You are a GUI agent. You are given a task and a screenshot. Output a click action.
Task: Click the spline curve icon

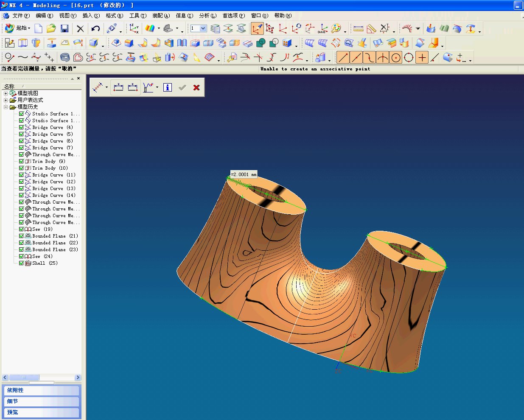pos(23,57)
